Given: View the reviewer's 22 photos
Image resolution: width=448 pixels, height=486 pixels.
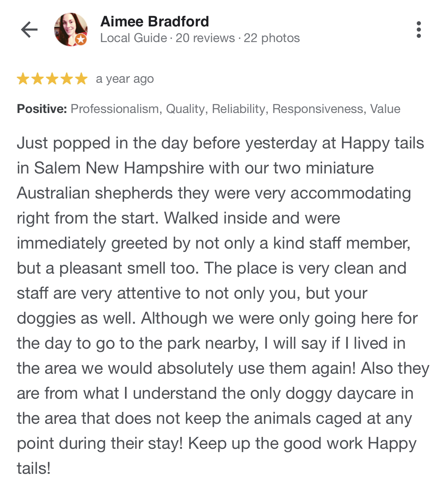Looking at the screenshot, I should 272,38.
